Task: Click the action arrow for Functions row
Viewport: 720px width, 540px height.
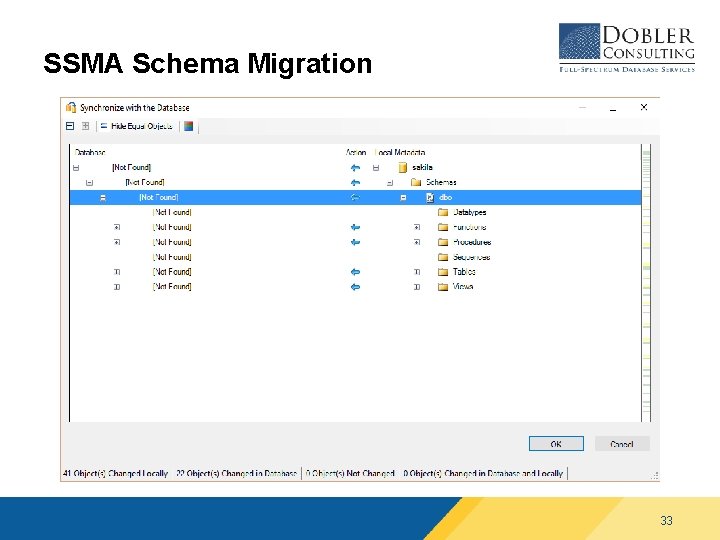Action: [355, 227]
